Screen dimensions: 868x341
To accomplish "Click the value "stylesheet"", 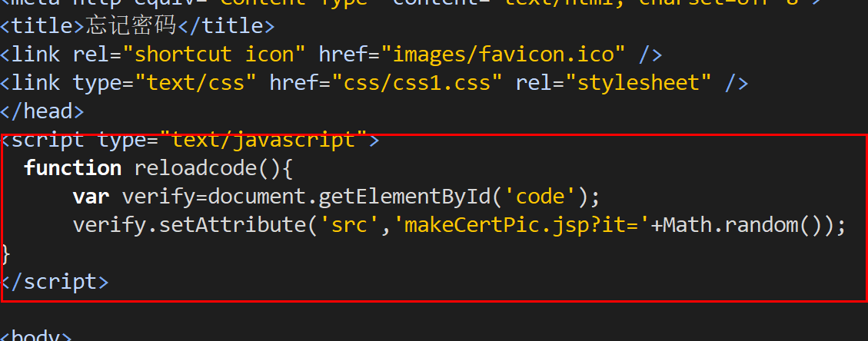I will [644, 83].
